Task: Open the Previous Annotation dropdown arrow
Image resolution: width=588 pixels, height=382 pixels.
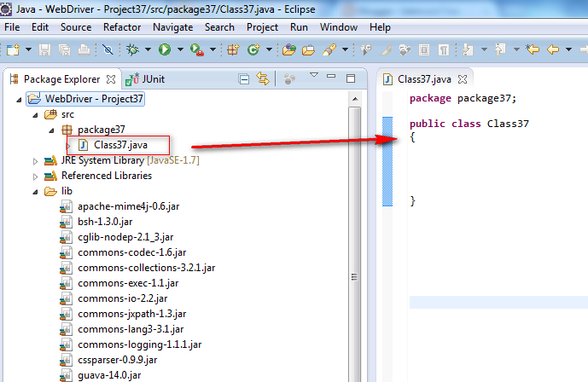Action: click(516, 49)
